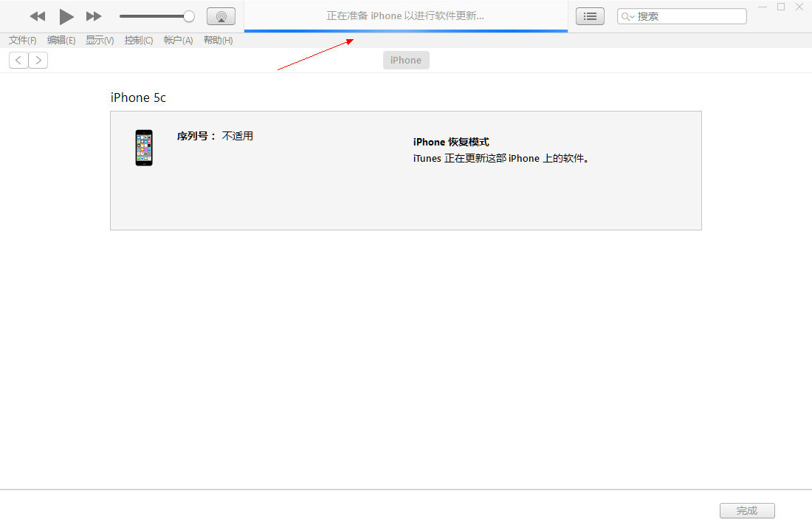The height and width of the screenshot is (531, 812).
Task: Go back with the left chevron button
Action: coord(18,60)
